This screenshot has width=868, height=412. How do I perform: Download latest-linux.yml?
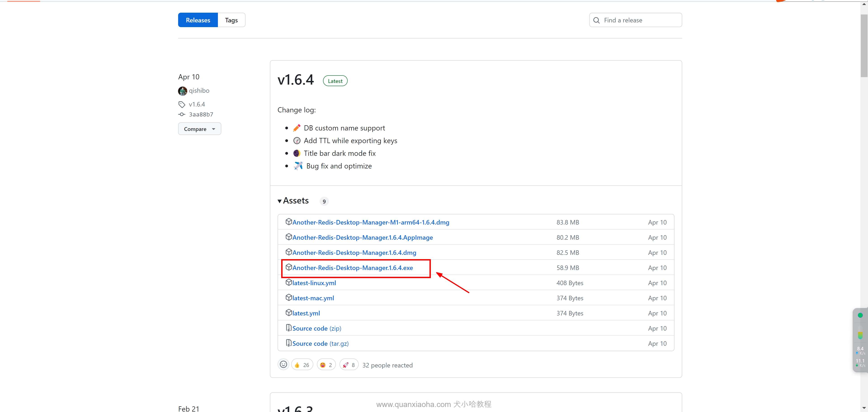click(x=314, y=283)
